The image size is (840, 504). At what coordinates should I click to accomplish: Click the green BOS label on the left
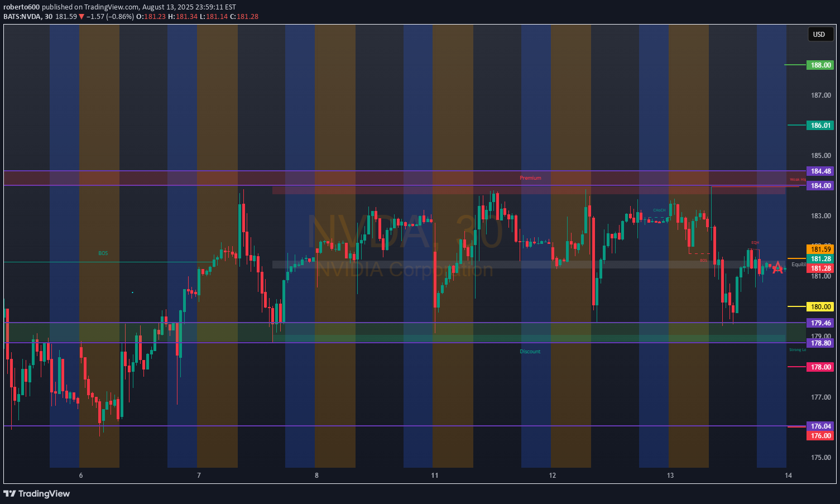(103, 253)
